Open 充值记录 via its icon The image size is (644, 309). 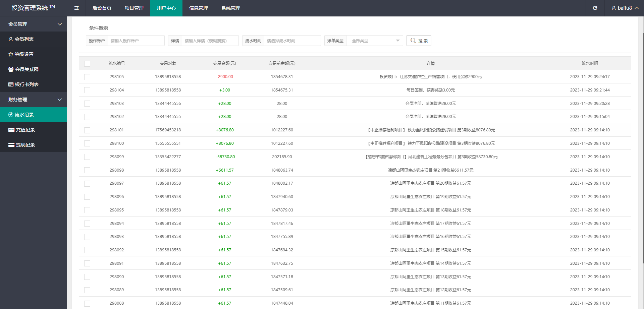[11, 130]
